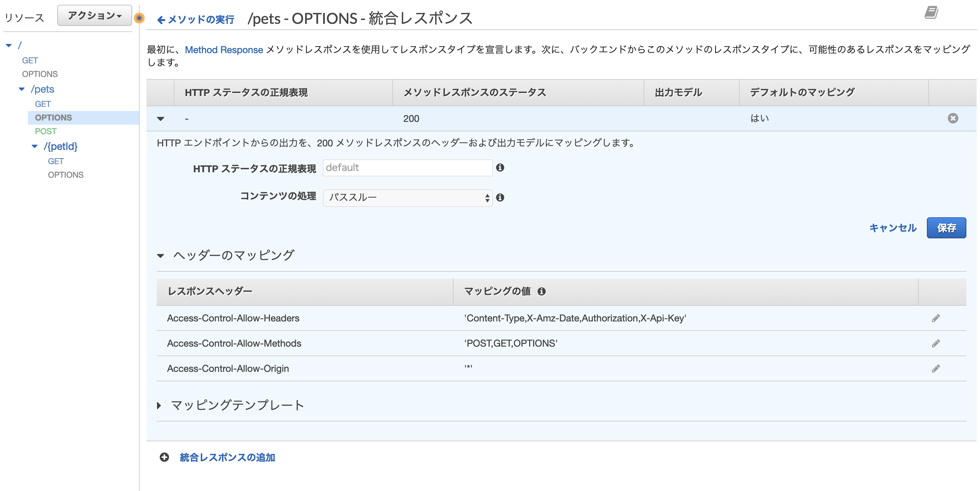This screenshot has height=491, width=980.
Task: Collapse the 200 response row triangle
Action: coord(161,118)
